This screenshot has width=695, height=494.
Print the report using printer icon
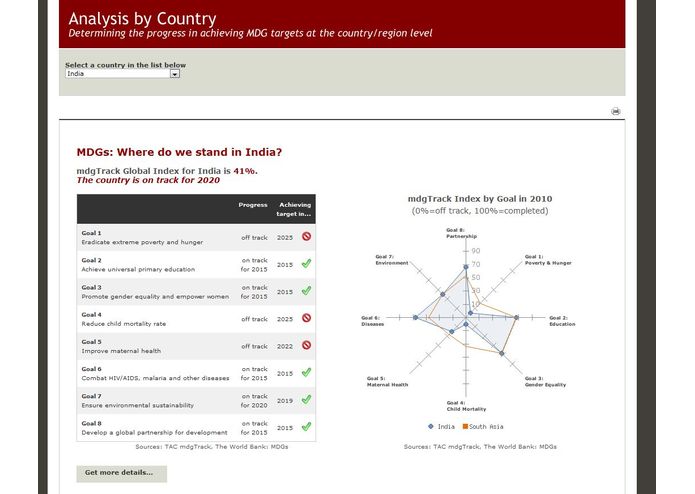point(616,111)
